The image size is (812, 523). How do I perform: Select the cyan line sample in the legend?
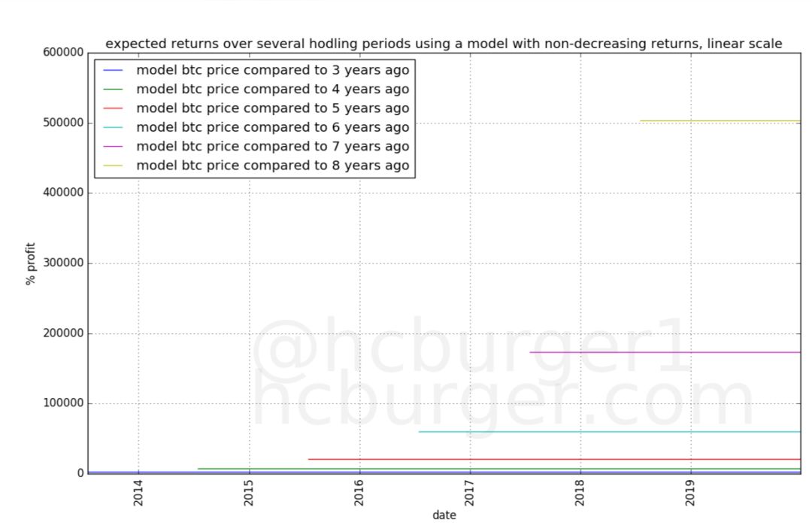(113, 128)
